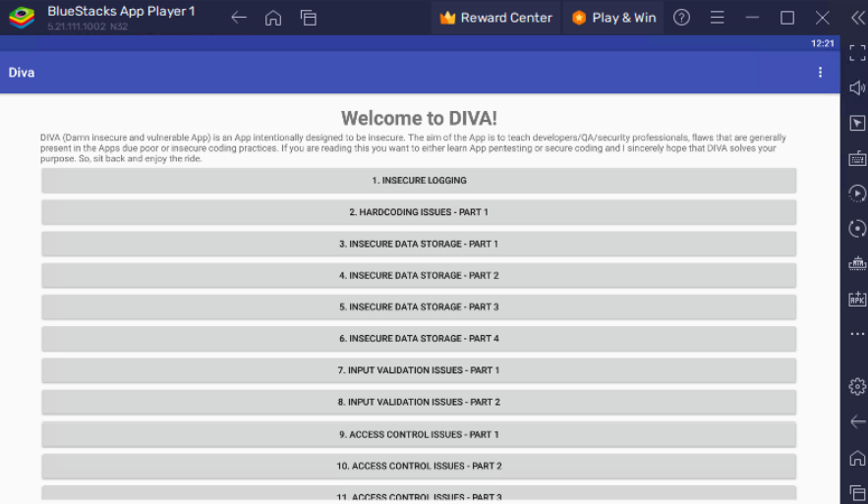Open 4. Insecure Data Storage - Part 2
The height and width of the screenshot is (504, 868).
pyautogui.click(x=419, y=275)
